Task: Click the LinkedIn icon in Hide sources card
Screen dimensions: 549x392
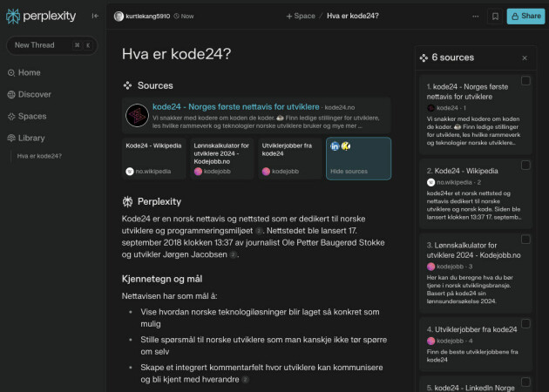Action: 335,146
